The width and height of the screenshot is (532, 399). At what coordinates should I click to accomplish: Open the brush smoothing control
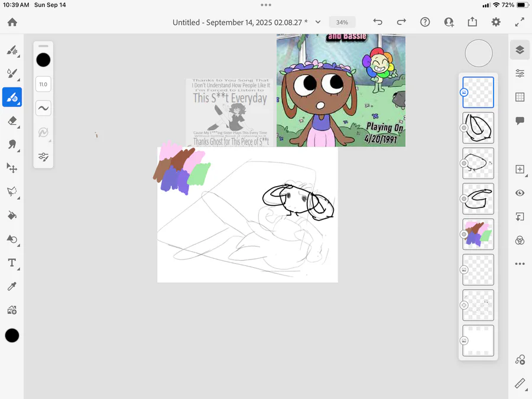(43, 108)
